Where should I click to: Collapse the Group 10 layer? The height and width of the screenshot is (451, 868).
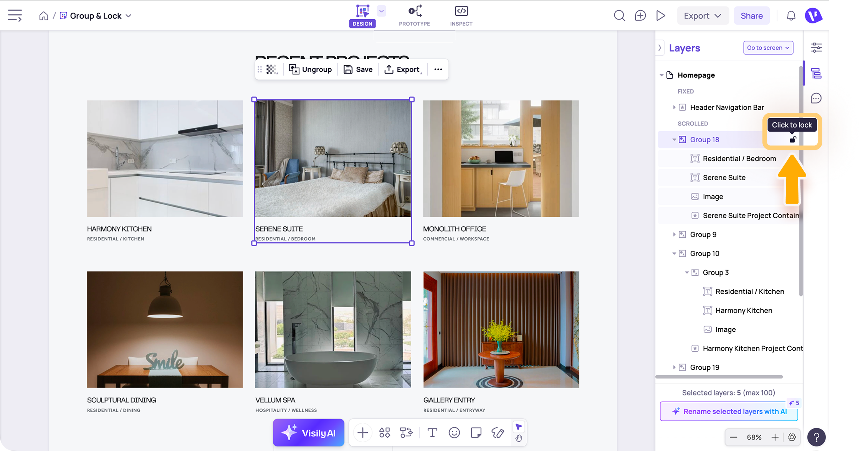(x=674, y=253)
